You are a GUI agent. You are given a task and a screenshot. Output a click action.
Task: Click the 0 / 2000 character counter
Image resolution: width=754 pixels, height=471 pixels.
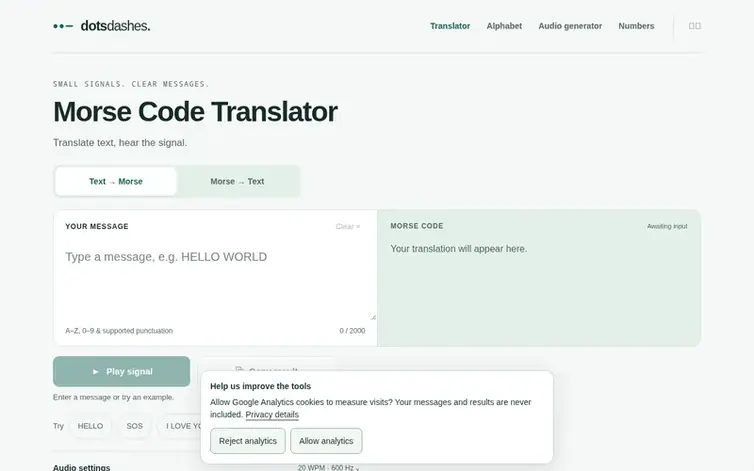[x=352, y=331]
